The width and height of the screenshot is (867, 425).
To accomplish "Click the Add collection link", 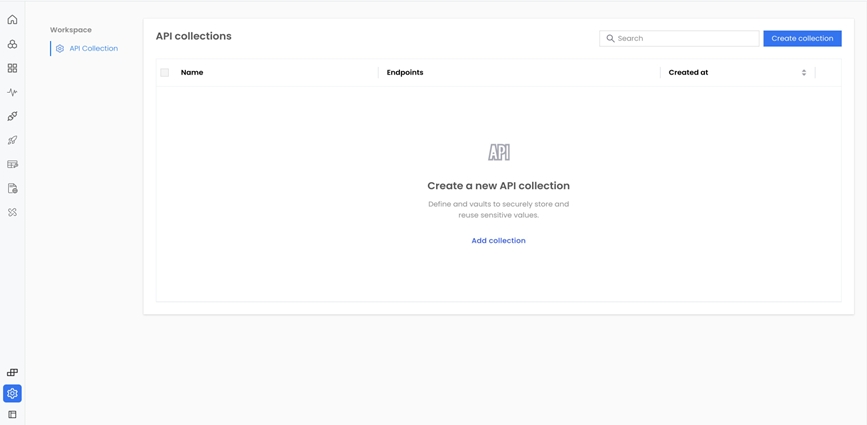I will (x=498, y=241).
